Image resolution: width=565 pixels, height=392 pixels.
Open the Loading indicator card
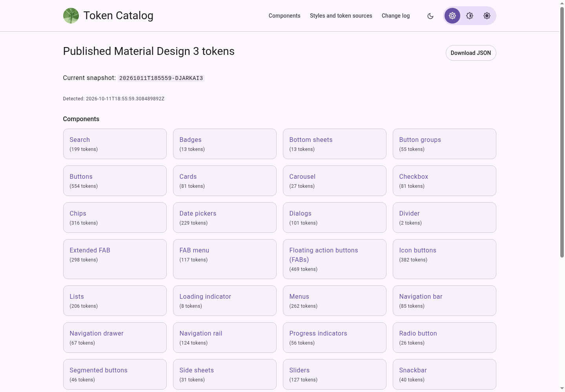[x=225, y=301]
